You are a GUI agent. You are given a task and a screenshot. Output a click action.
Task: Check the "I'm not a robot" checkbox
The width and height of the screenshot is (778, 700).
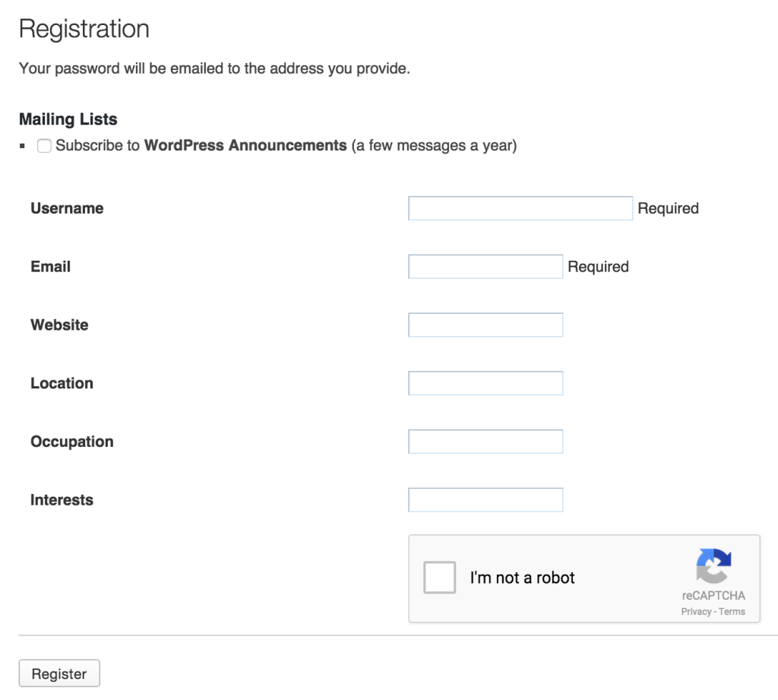click(439, 578)
